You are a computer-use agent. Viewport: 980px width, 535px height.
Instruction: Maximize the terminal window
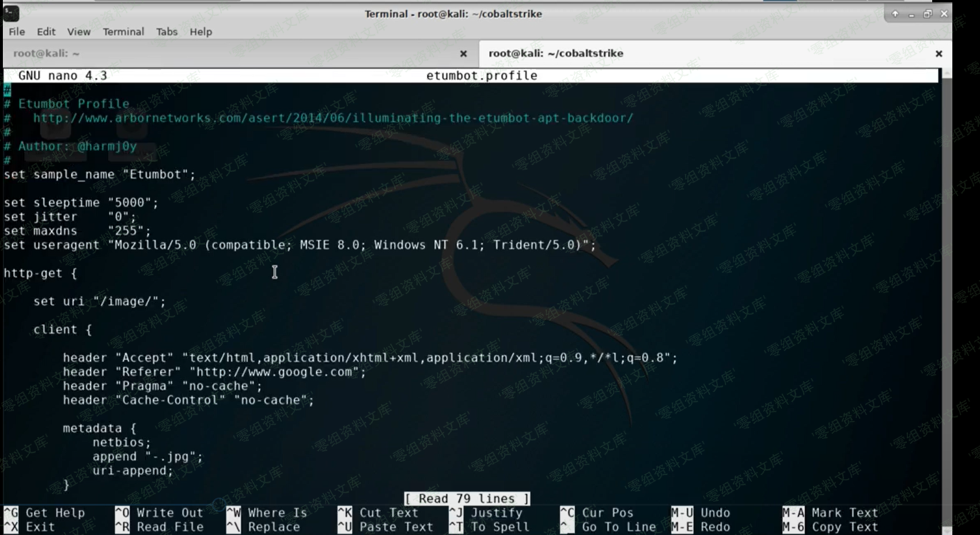click(x=927, y=14)
